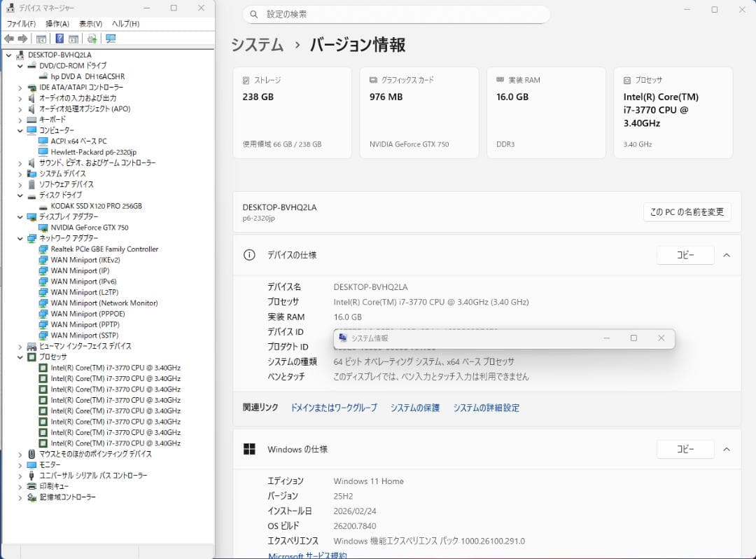Select WAN Miniport (L2TP) row
The width and height of the screenshot is (756, 559).
85,292
